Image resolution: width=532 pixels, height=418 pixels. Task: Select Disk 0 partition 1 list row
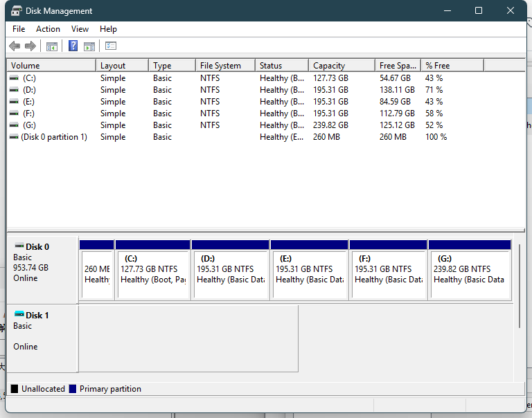click(54, 137)
